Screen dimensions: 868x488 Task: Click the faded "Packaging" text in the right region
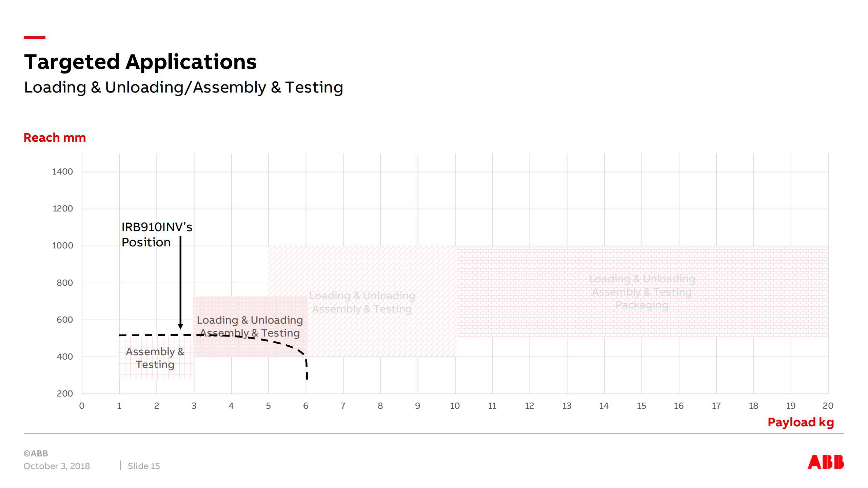[642, 305]
